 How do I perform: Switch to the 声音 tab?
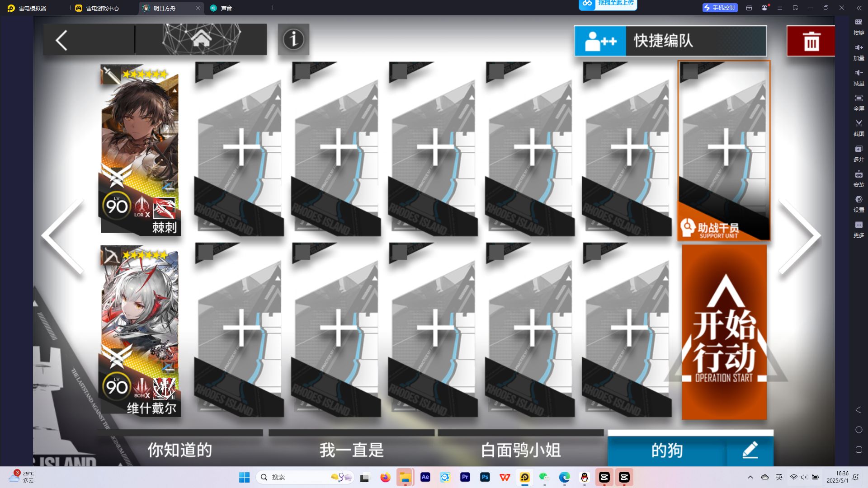(x=226, y=8)
